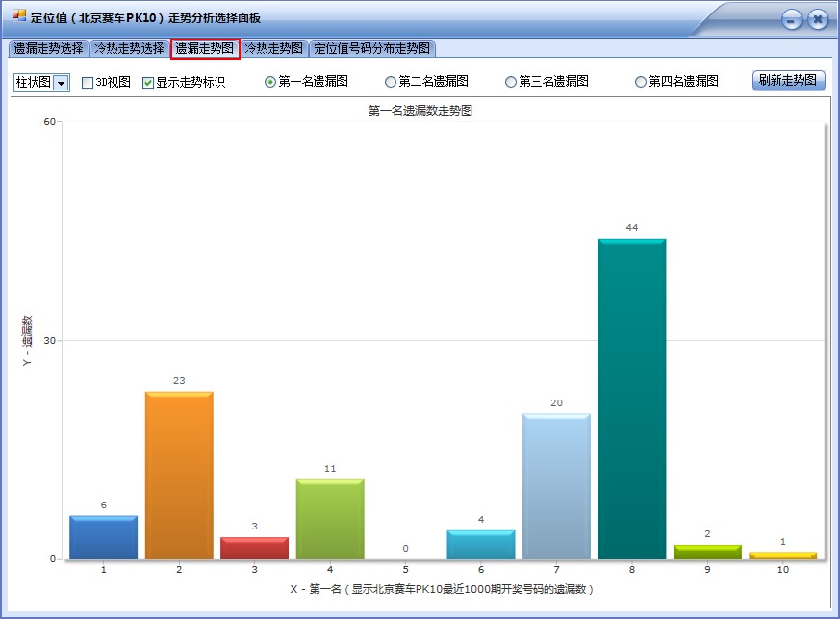Click the teal bar for number 8
Viewport: 840px width, 619px height.
(631, 400)
